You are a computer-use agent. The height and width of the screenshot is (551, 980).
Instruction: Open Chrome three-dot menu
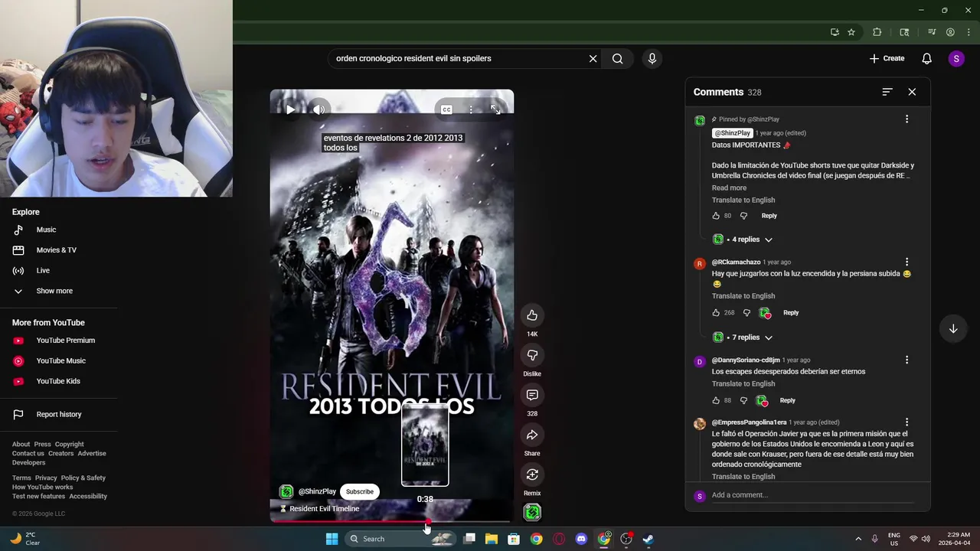(968, 32)
